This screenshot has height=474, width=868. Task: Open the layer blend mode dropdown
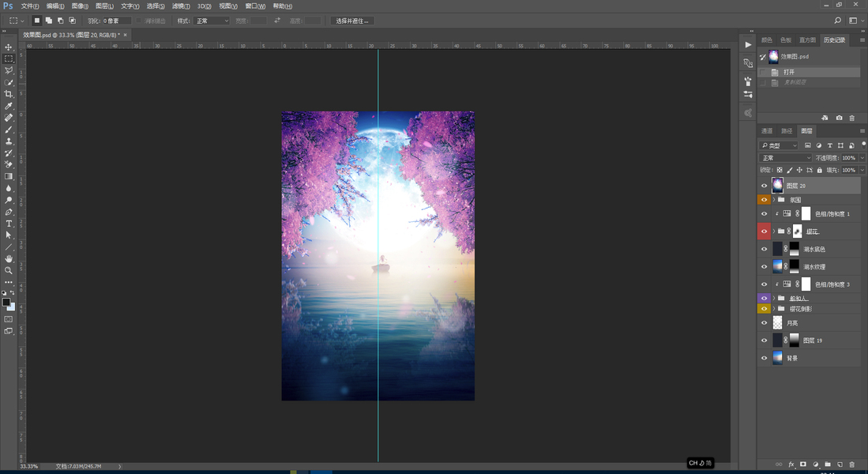point(786,158)
